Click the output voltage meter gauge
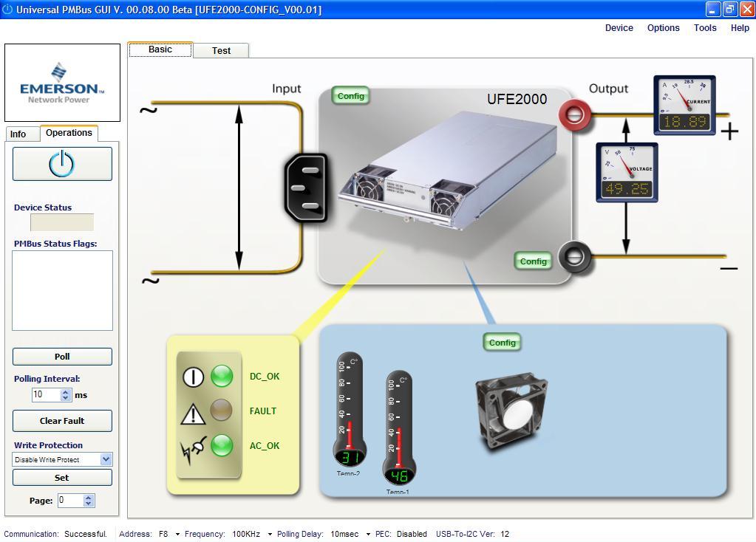The width and height of the screenshot is (756, 542). tap(627, 172)
